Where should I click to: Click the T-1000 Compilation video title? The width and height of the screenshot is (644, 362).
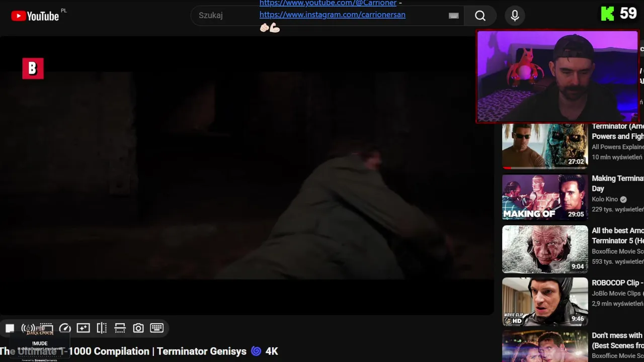(x=139, y=351)
